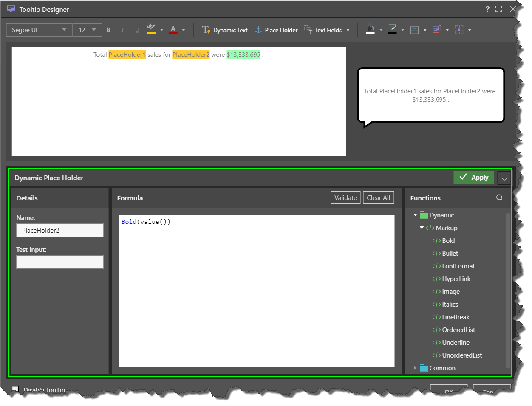
Task: Toggle italic text formatting
Action: (x=122, y=30)
